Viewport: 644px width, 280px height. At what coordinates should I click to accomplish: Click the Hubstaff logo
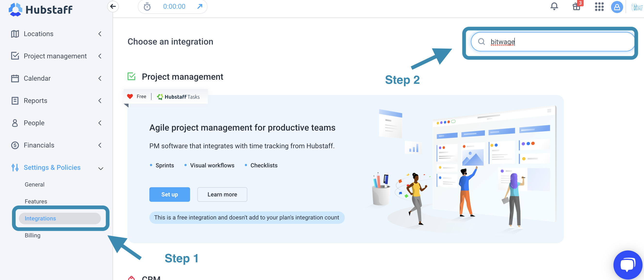(40, 9)
